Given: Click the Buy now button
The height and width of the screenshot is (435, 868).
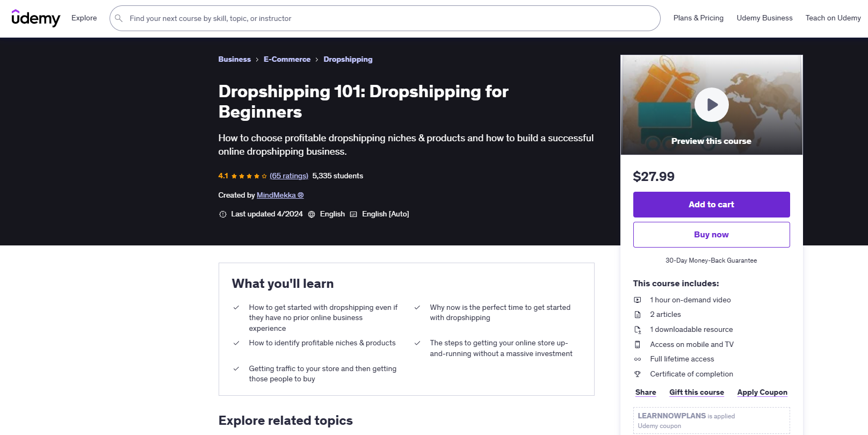Looking at the screenshot, I should pos(712,235).
